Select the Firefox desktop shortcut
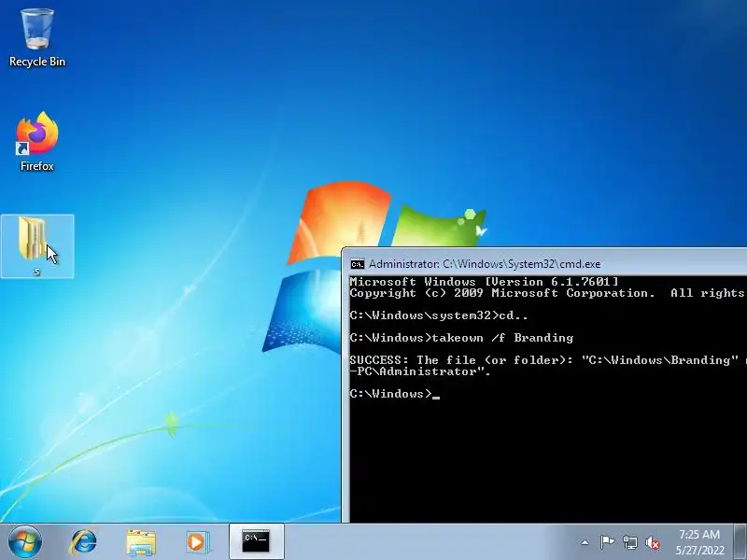 37,142
